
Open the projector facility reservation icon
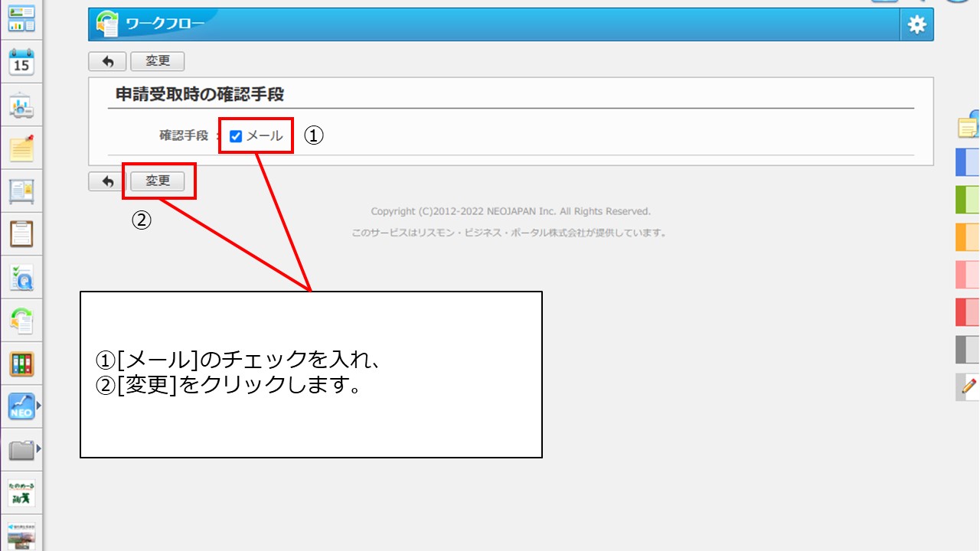tap(21, 106)
